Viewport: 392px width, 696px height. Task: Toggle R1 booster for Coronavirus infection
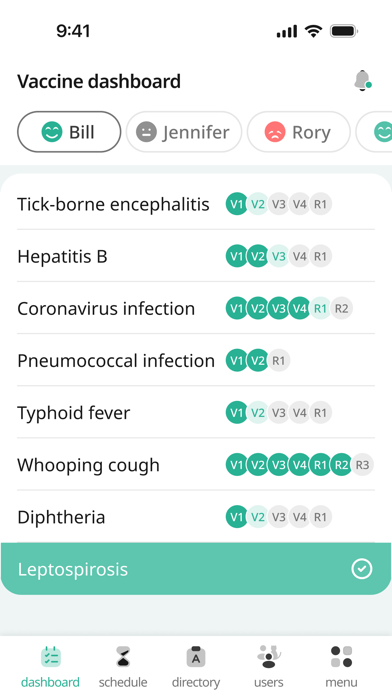(320, 308)
